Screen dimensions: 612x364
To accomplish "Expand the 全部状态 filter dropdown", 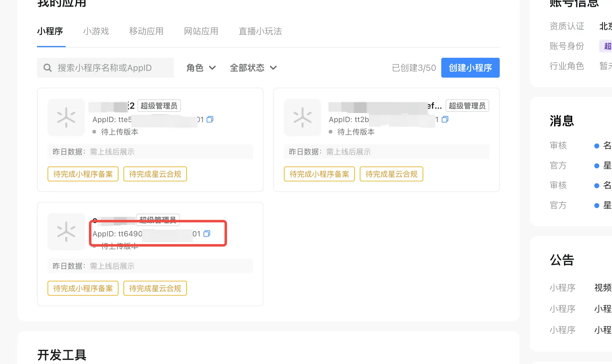I will pos(253,68).
